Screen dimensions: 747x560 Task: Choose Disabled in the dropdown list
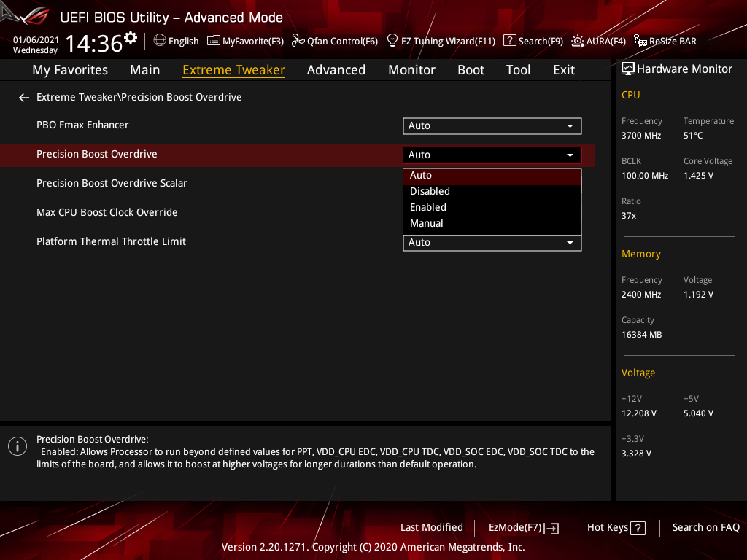tap(492, 192)
